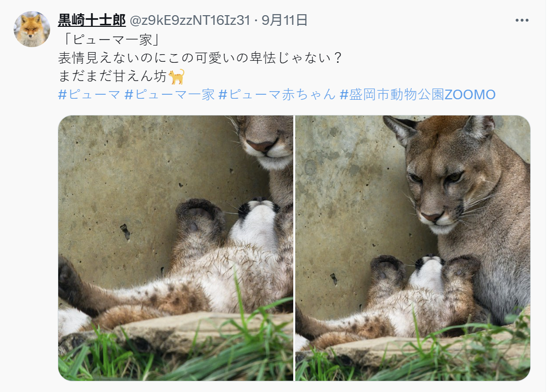
Task: Click the text まだまだ甘えん坊
Action: pyautogui.click(x=112, y=76)
